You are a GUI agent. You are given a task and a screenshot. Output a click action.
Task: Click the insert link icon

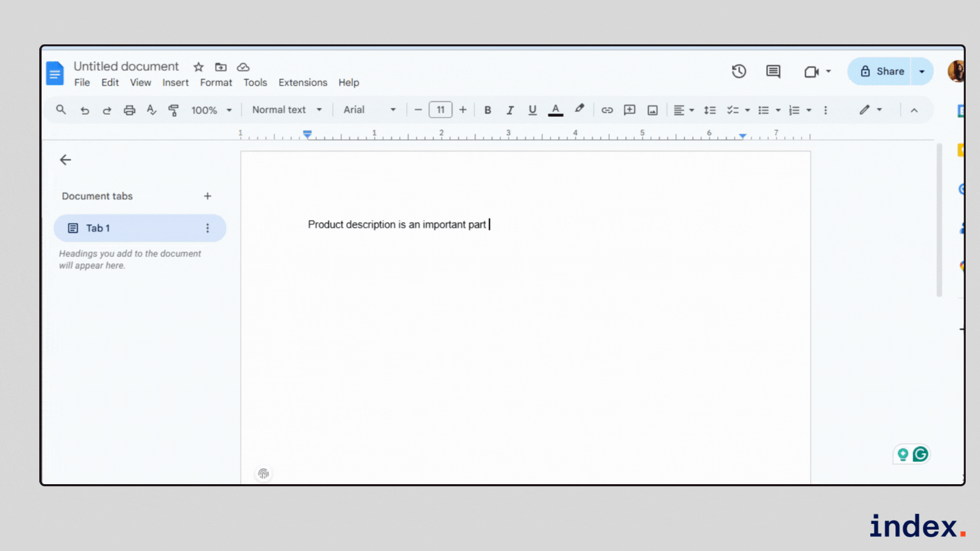[607, 110]
